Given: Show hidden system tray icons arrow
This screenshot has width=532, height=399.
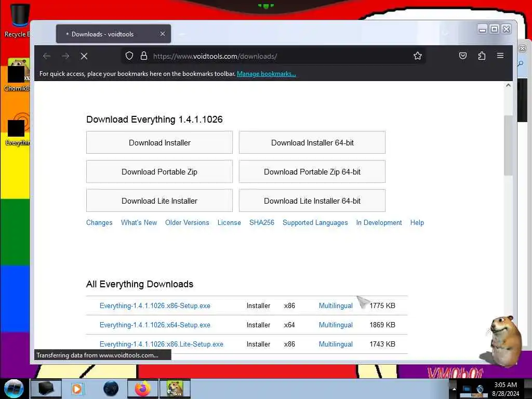Looking at the screenshot, I should point(454,389).
